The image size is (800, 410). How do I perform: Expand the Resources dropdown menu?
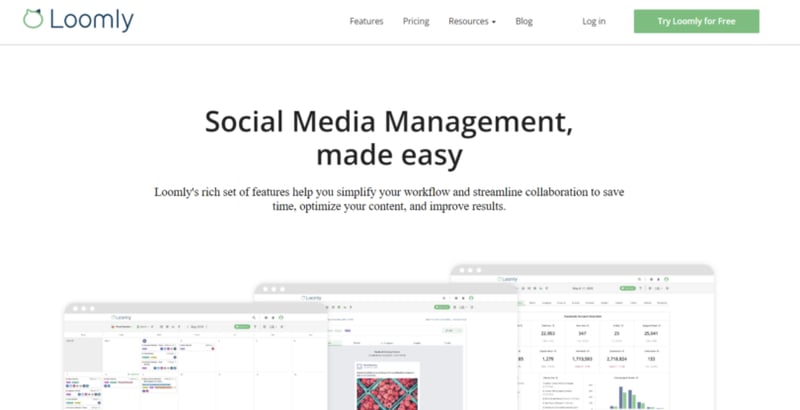click(472, 21)
